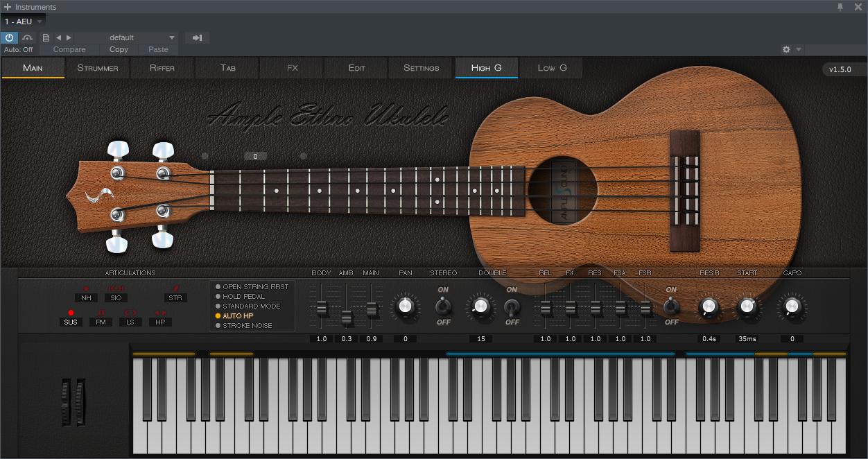Click the REL slider
Viewport: 868px width, 459px height.
coord(546,306)
